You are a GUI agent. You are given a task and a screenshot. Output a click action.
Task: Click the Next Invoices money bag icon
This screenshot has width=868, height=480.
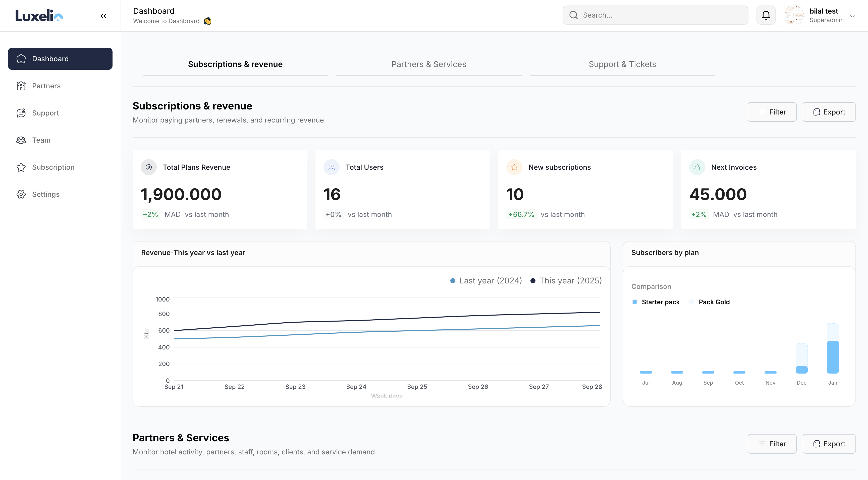coord(697,167)
